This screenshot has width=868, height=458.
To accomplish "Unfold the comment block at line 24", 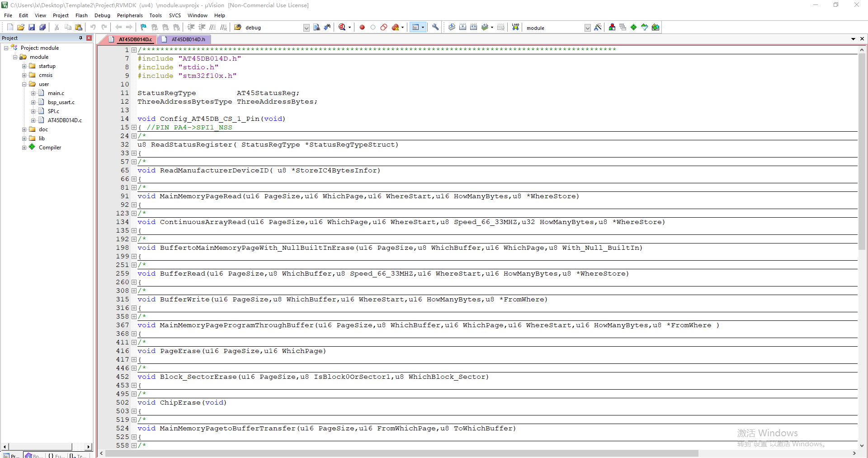I will pyautogui.click(x=134, y=136).
